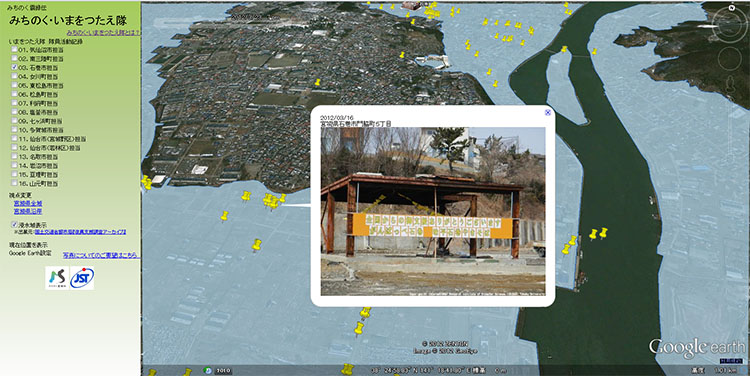The height and width of the screenshot is (376, 750).
Task: Open the flood data source link
Action: (80, 232)
